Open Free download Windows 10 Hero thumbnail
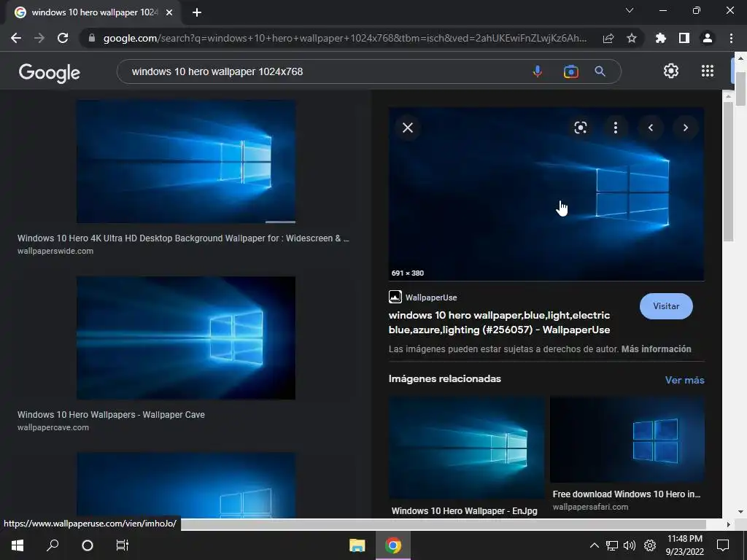747x560 pixels. [x=627, y=440]
